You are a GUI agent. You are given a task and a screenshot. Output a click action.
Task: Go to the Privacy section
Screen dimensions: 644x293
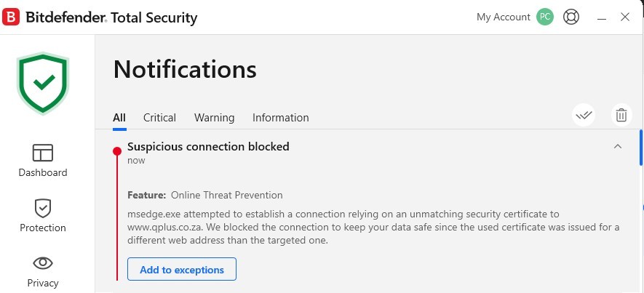click(x=43, y=270)
